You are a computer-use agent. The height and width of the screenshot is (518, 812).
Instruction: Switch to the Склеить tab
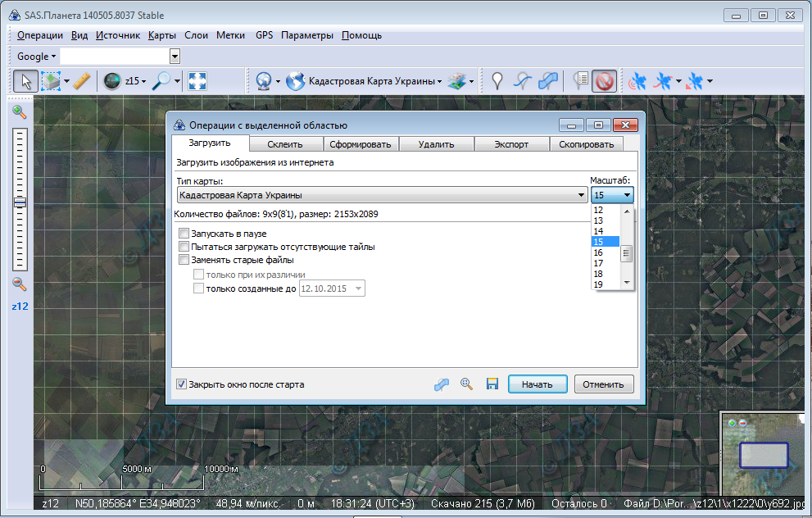coord(285,144)
